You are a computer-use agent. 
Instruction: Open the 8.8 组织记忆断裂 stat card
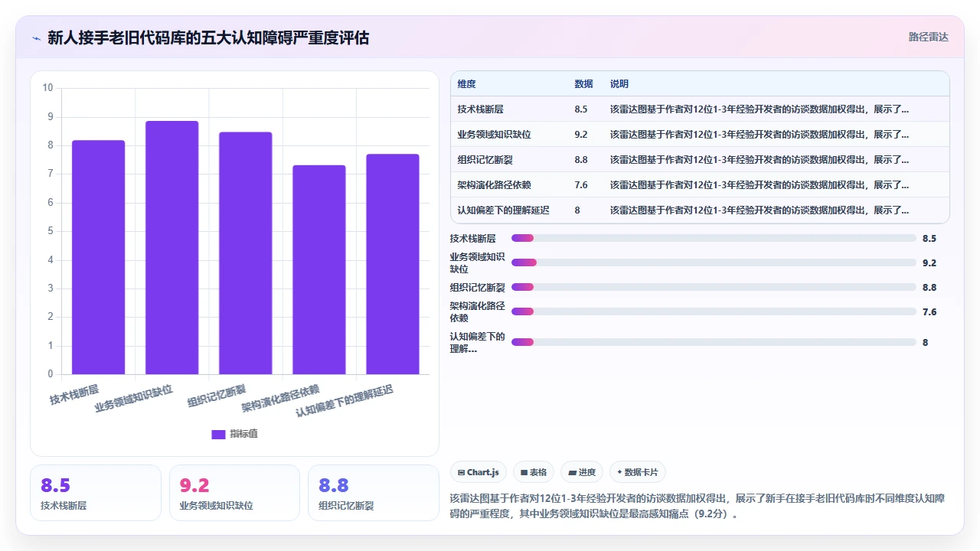coord(374,493)
